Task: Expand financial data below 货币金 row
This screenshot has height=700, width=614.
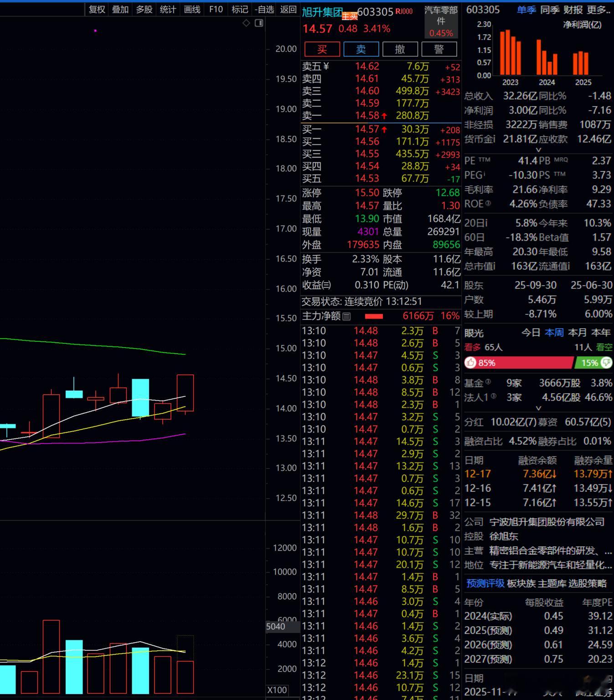Action: coord(538,149)
